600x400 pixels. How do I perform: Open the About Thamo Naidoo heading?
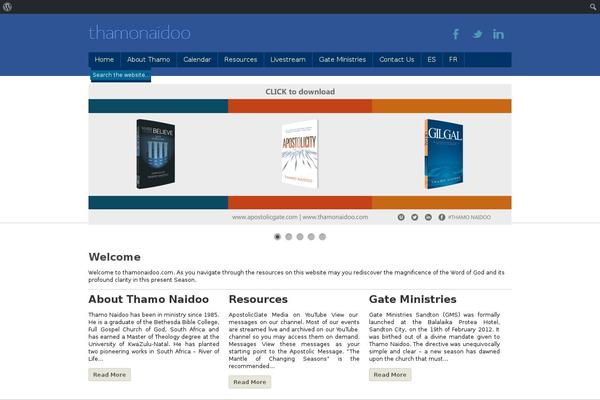[148, 299]
